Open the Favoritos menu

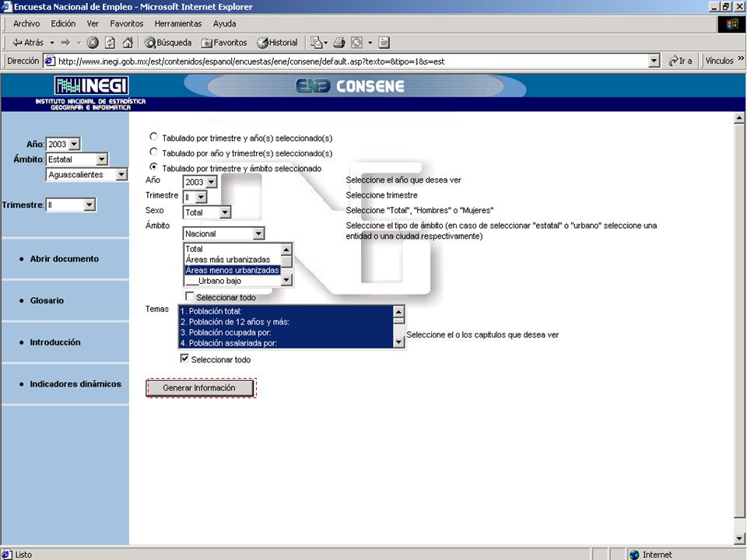coord(126,24)
